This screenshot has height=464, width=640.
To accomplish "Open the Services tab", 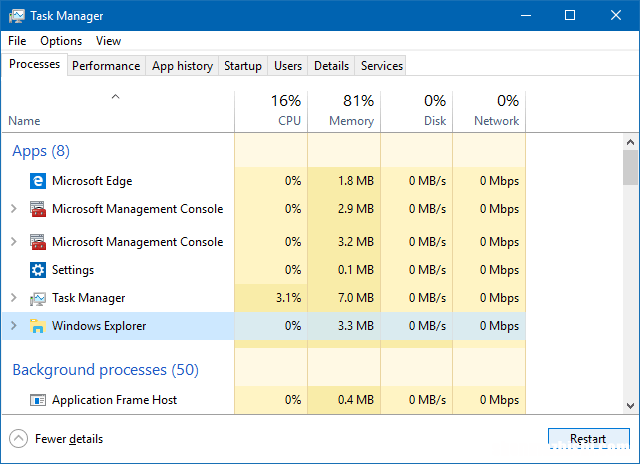I will click(382, 66).
